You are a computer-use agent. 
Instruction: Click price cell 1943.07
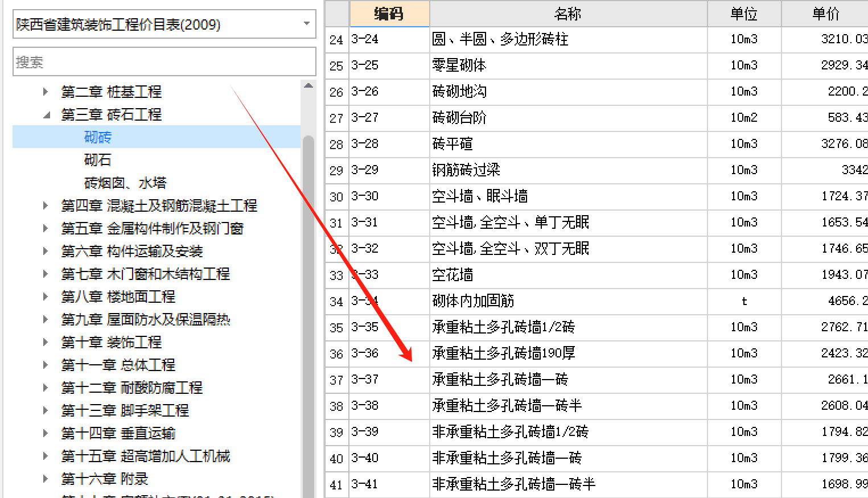tap(825, 275)
